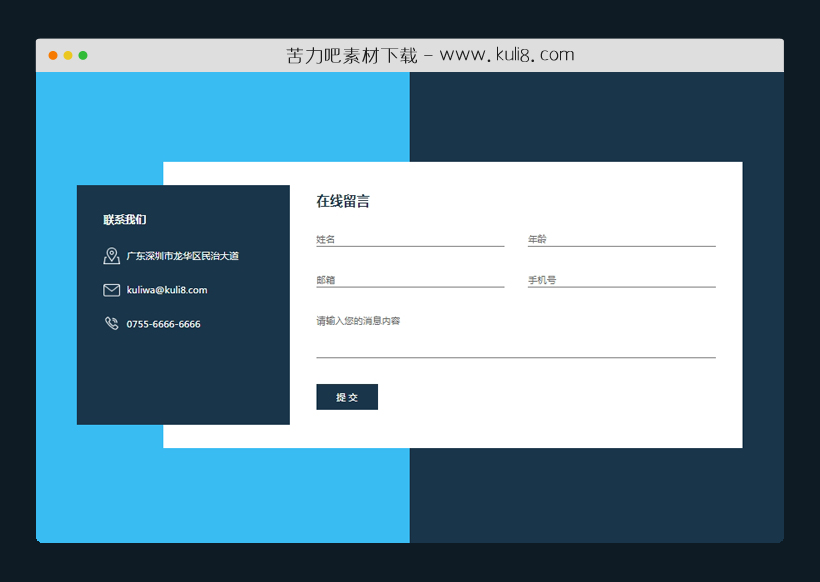Click the 广东深圳市龙华区民治大道 address text
The width and height of the screenshot is (820, 582).
[x=185, y=255]
